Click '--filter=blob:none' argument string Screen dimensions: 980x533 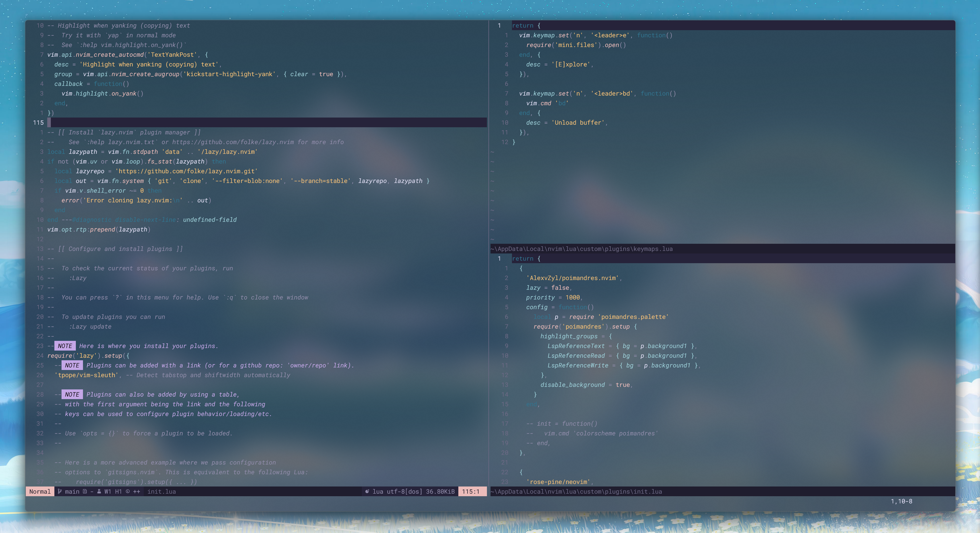(x=247, y=181)
